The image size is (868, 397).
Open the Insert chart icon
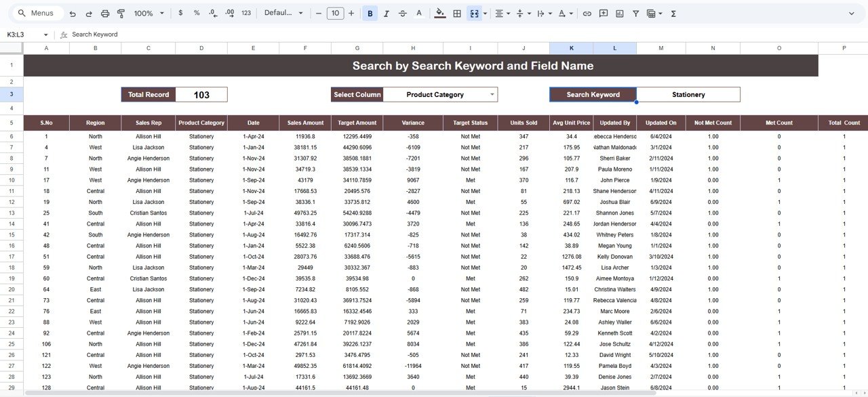(618, 13)
